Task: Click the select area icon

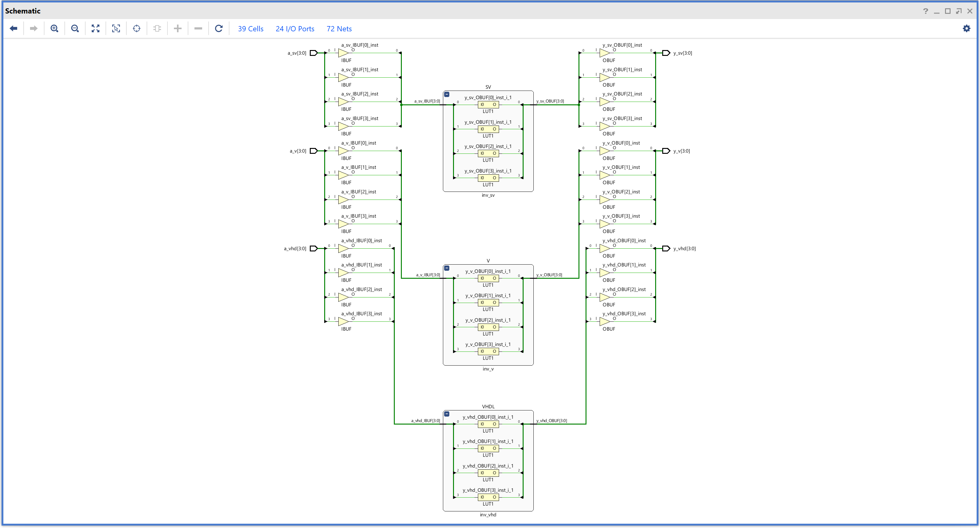Action: [x=116, y=29]
